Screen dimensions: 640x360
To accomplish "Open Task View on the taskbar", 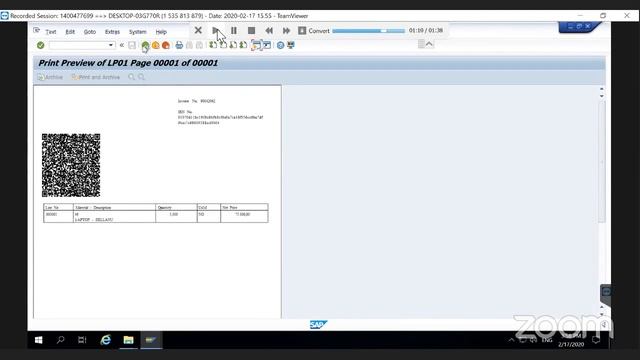I will click(82, 340).
